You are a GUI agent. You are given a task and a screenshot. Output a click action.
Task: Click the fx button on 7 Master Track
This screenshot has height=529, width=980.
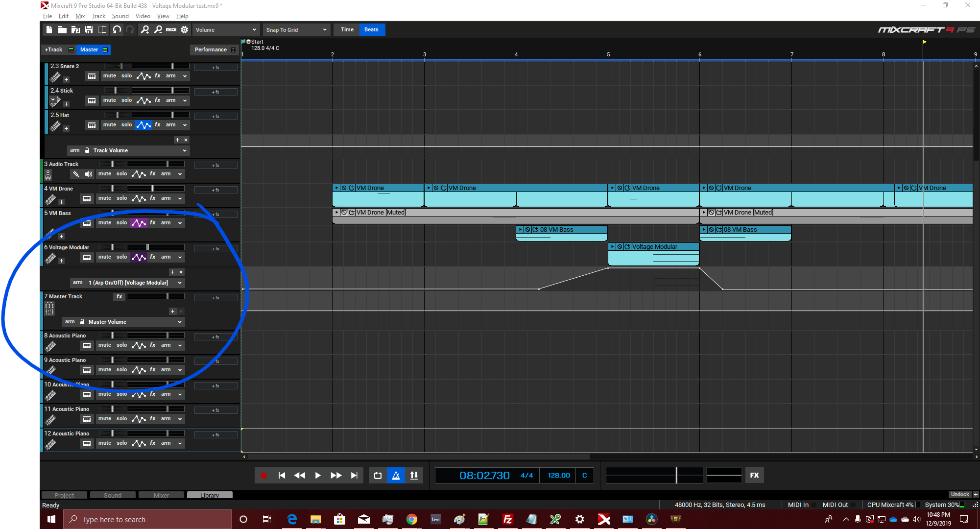[x=120, y=296]
